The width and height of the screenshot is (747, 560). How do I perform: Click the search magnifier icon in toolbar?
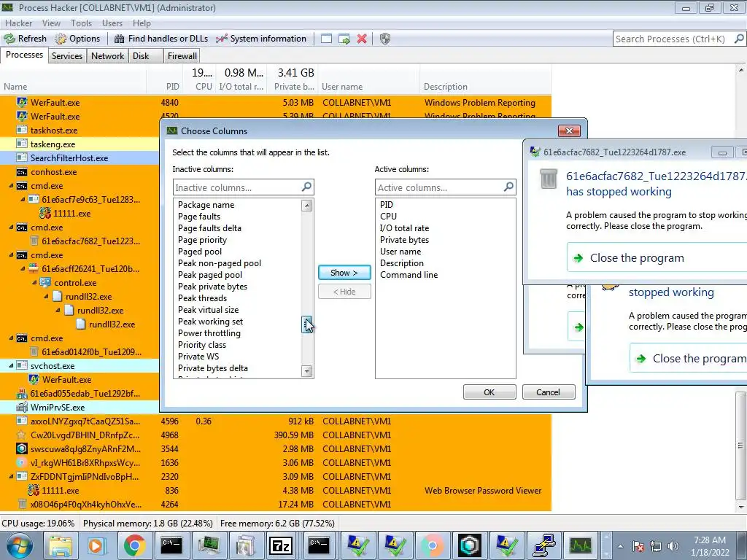[739, 39]
